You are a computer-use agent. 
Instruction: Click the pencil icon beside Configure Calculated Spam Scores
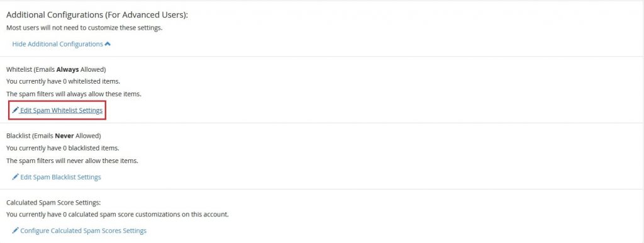pos(16,230)
